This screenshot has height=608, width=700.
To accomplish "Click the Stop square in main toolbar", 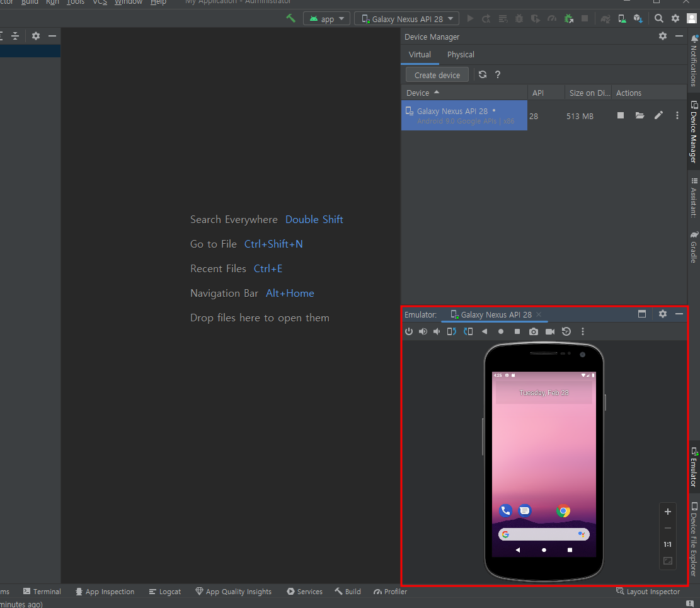I will [x=585, y=18].
